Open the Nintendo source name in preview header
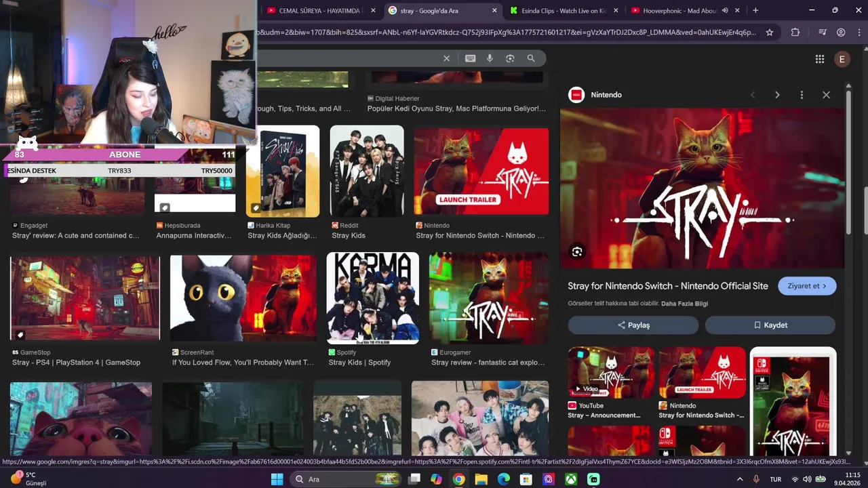 (x=606, y=95)
